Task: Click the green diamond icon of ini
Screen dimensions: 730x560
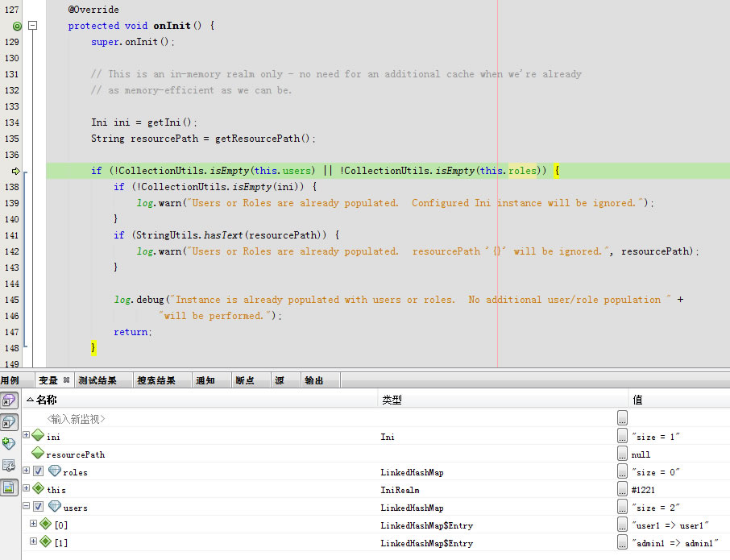Action: coord(38,436)
